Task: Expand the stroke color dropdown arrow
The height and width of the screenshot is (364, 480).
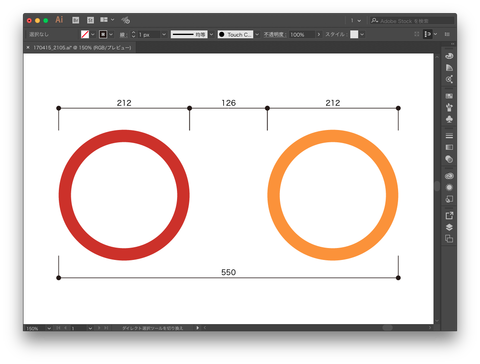Action: click(111, 34)
